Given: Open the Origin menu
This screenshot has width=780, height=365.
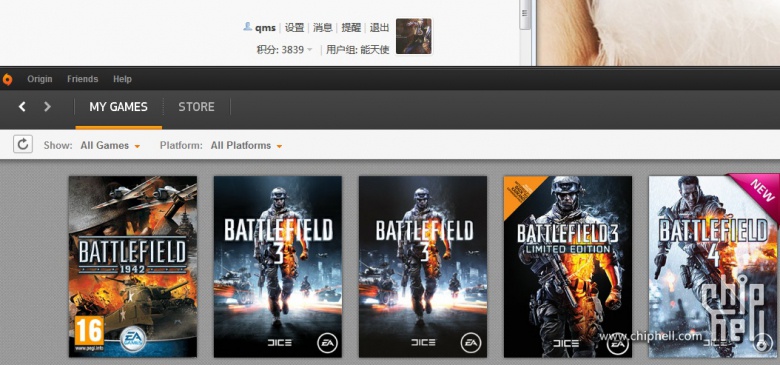Looking at the screenshot, I should coord(40,79).
